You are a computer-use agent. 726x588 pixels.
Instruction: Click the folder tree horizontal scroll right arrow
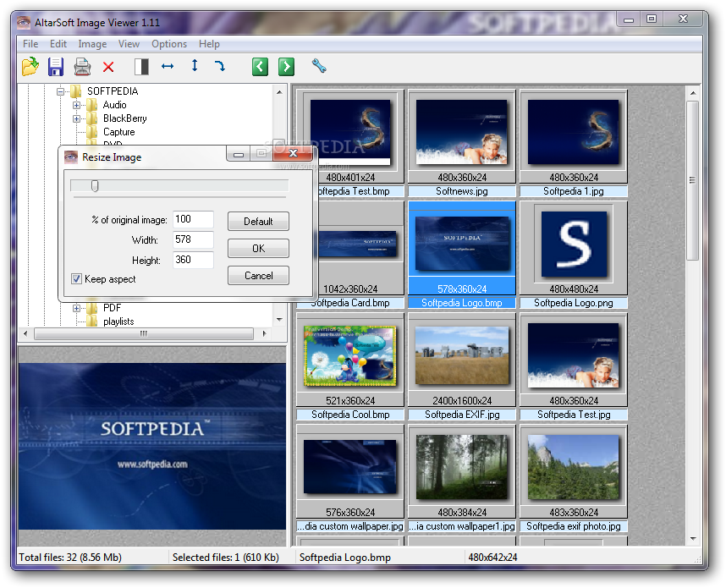(264, 333)
